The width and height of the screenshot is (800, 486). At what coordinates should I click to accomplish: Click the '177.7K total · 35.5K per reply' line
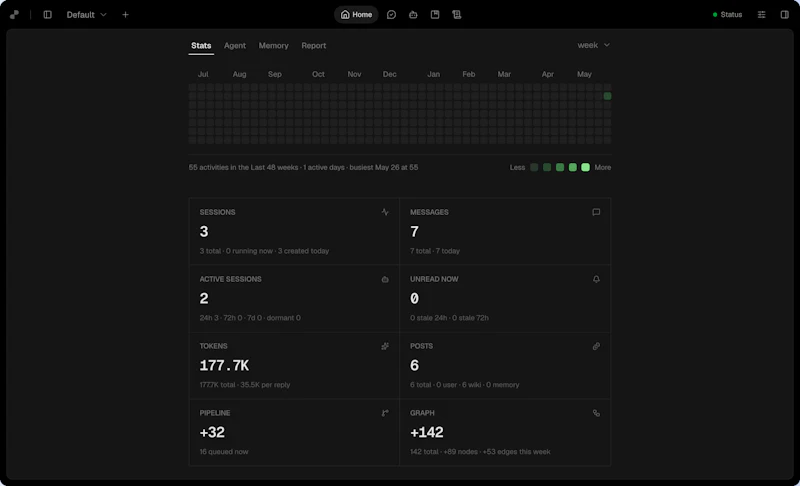point(245,385)
